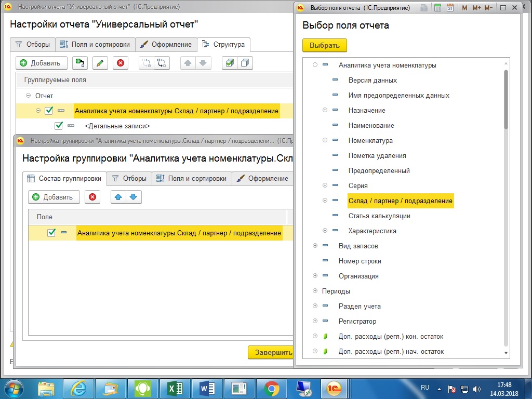The height and width of the screenshot is (399, 532).
Task: Toggle checkbox of Аналитика учета номенклатуры in structure tree
Action: point(49,111)
